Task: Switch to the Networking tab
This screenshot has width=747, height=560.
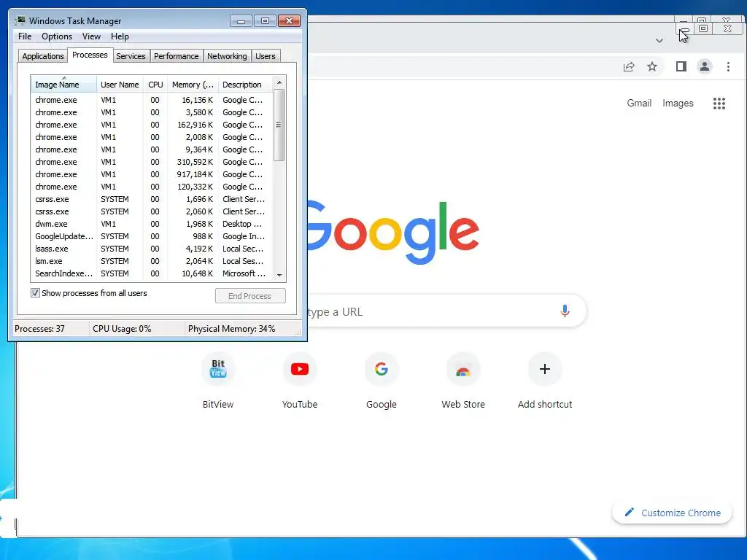Action: pos(228,56)
